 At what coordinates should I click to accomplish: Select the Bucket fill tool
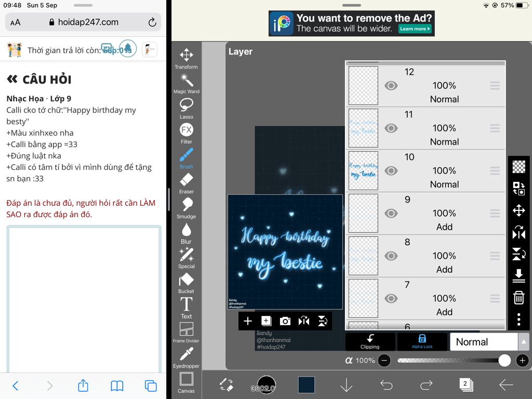[187, 283]
